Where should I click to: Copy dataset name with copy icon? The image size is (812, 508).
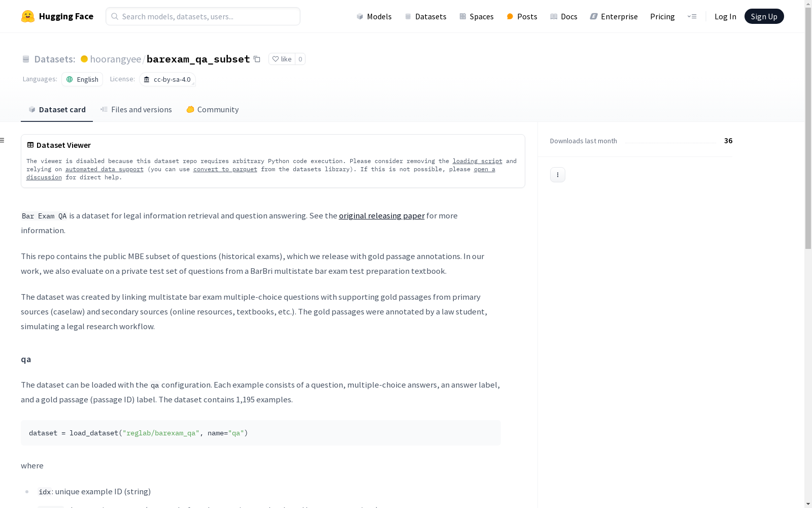(257, 59)
